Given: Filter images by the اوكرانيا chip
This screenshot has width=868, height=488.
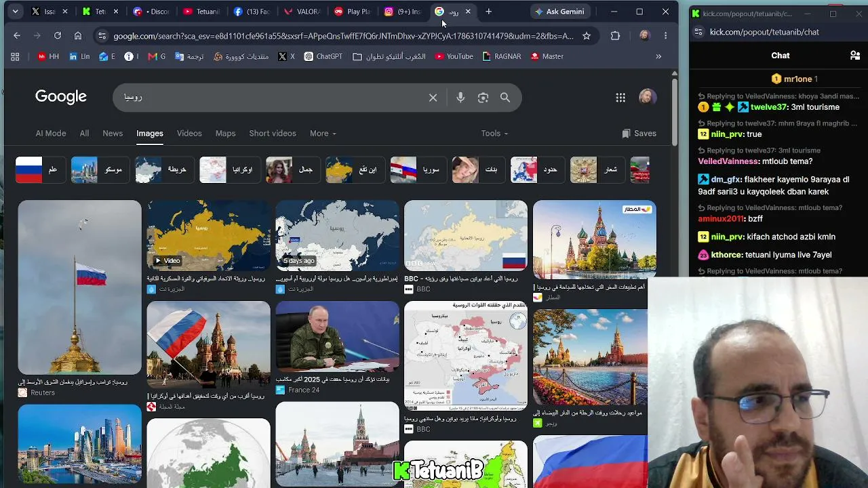Looking at the screenshot, I should 229,169.
